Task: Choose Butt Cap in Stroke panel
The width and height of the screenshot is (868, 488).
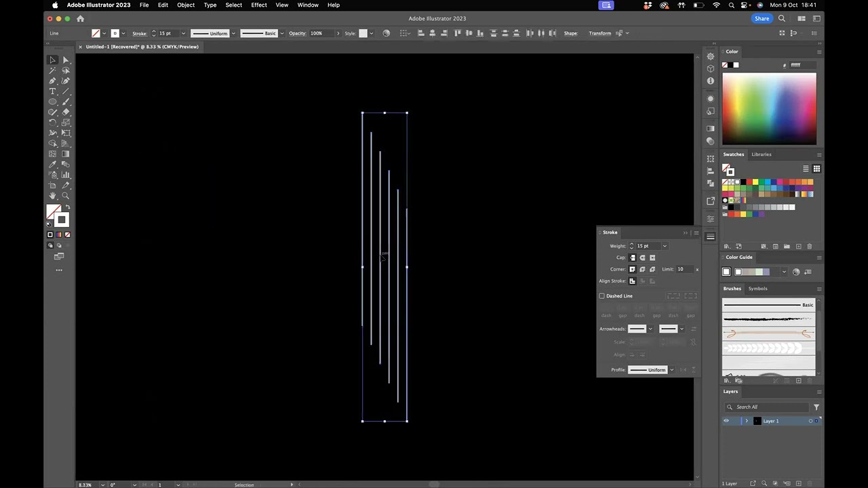Action: pyautogui.click(x=633, y=258)
